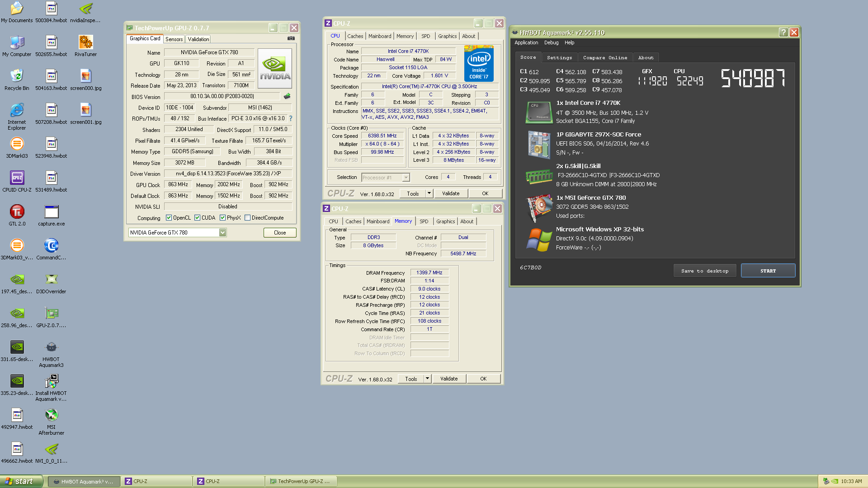Click the MSI GeForce GTX 780 card thumbnail
The image size is (868, 488).
coord(539,208)
